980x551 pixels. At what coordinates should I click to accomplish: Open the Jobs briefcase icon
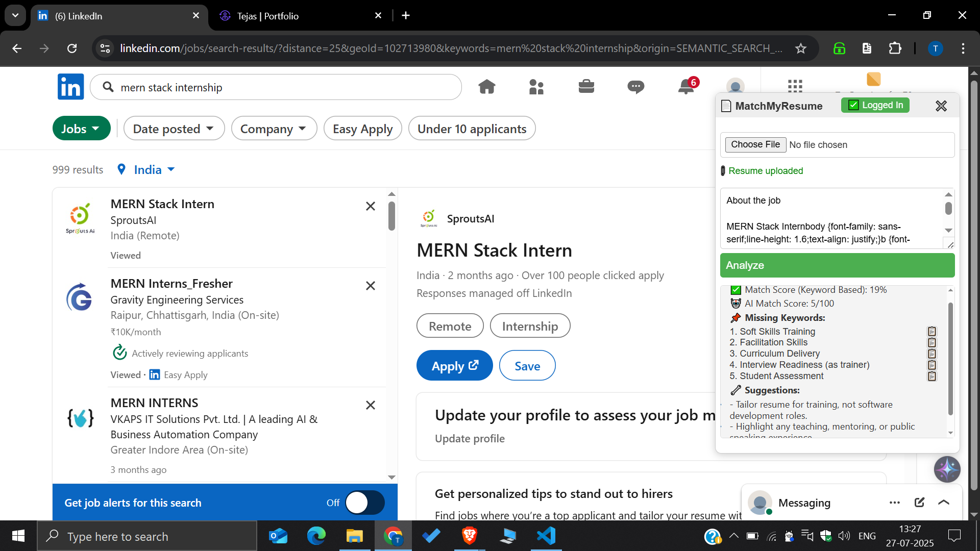pos(586,87)
